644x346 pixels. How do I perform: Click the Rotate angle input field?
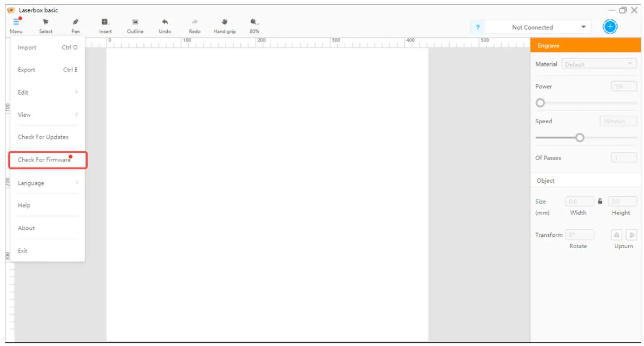580,235
